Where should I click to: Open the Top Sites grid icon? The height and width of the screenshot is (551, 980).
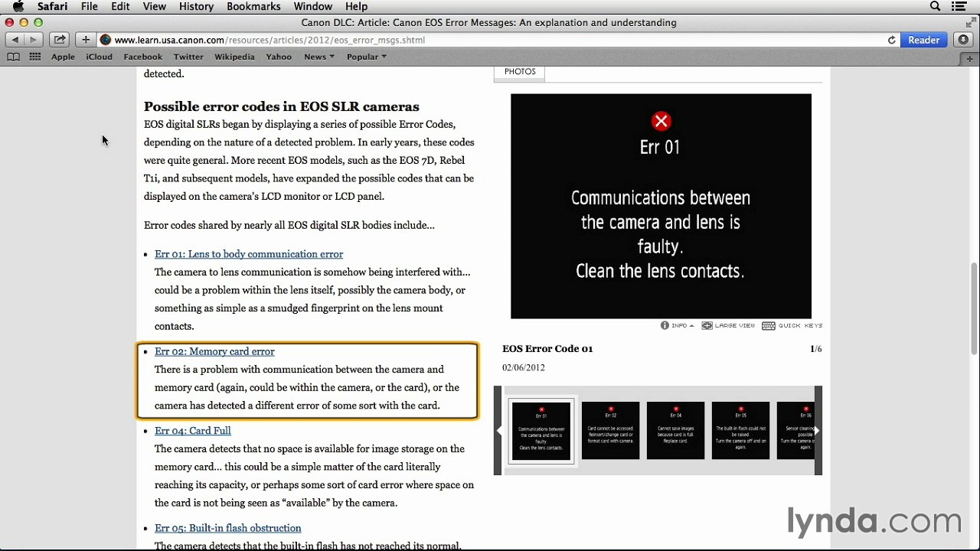(35, 57)
